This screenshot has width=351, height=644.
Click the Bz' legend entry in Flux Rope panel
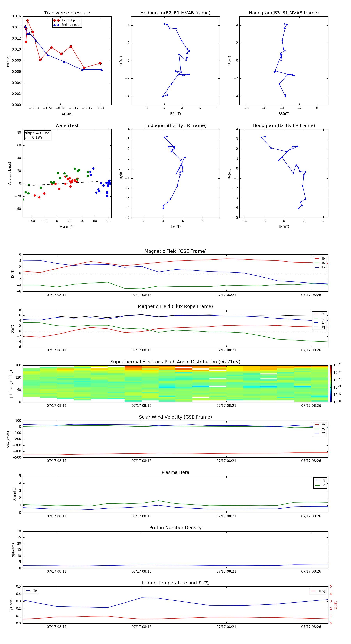click(x=320, y=323)
